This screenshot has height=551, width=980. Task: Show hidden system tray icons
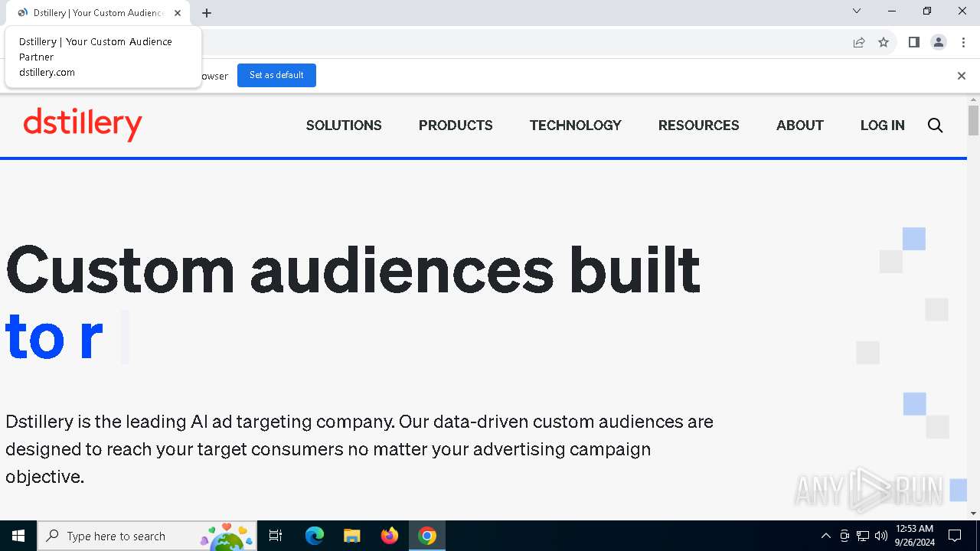point(825,536)
